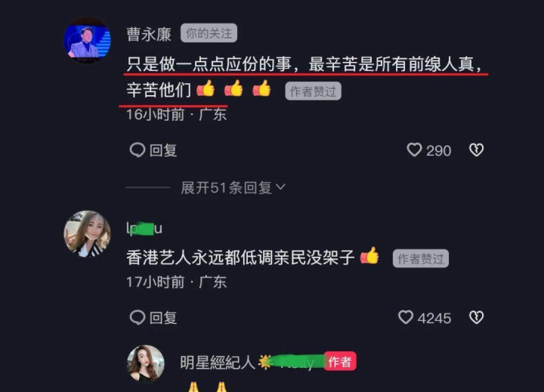Screen dimensions: 544x392
Task: Click the chevron next to 展开51条回复
Action: [280, 187]
